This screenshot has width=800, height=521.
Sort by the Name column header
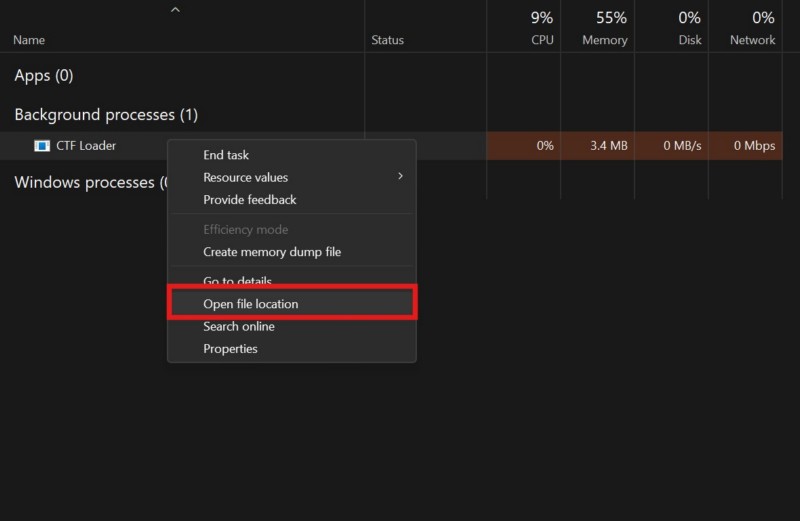30,40
